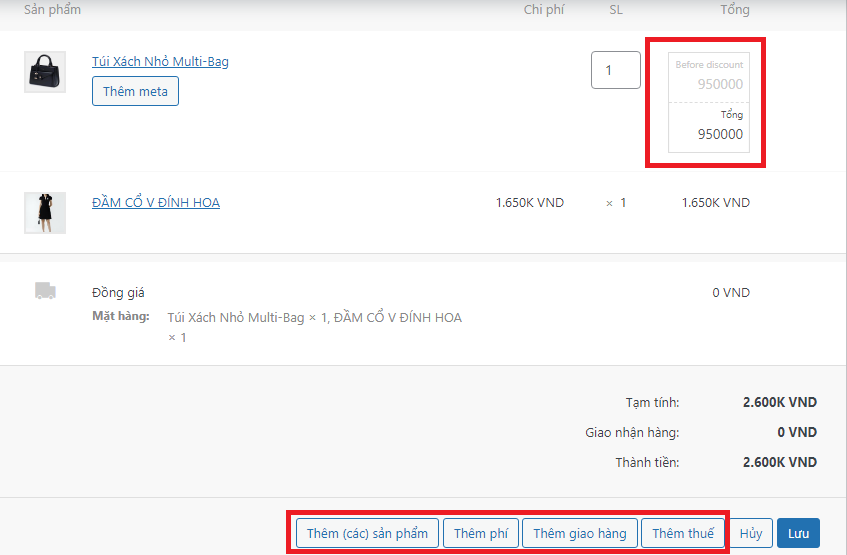This screenshot has height=555, width=847.
Task: Click the Before discount price field
Action: [709, 84]
